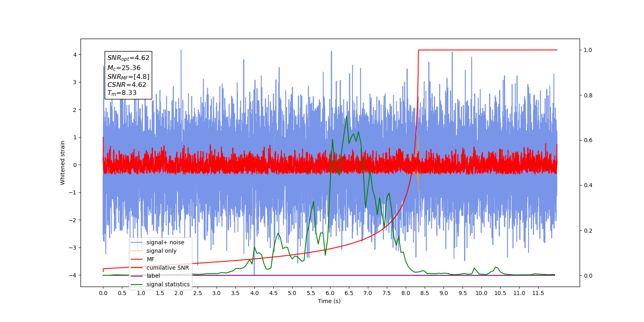The height and width of the screenshot is (322, 644).
Task: Click the SNR_opt=4.62 annotation text
Action: (128, 58)
